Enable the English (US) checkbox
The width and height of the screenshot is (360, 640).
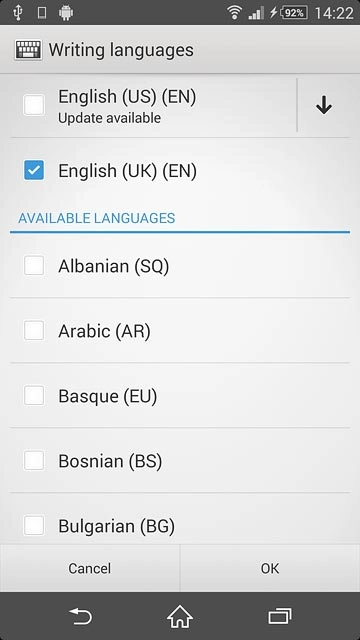tap(34, 105)
